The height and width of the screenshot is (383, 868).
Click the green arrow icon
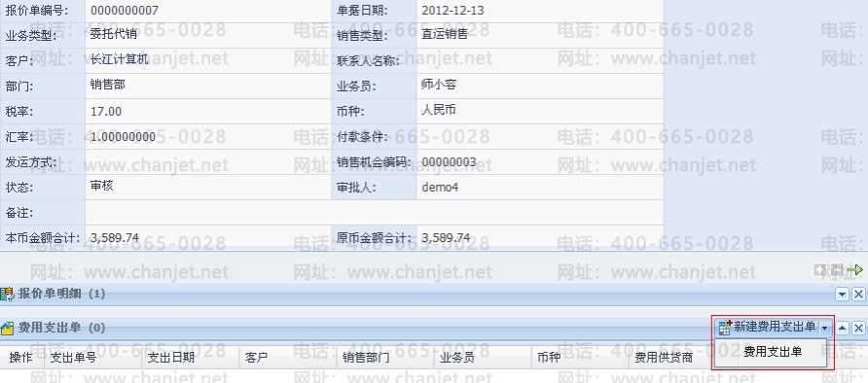pos(855,269)
